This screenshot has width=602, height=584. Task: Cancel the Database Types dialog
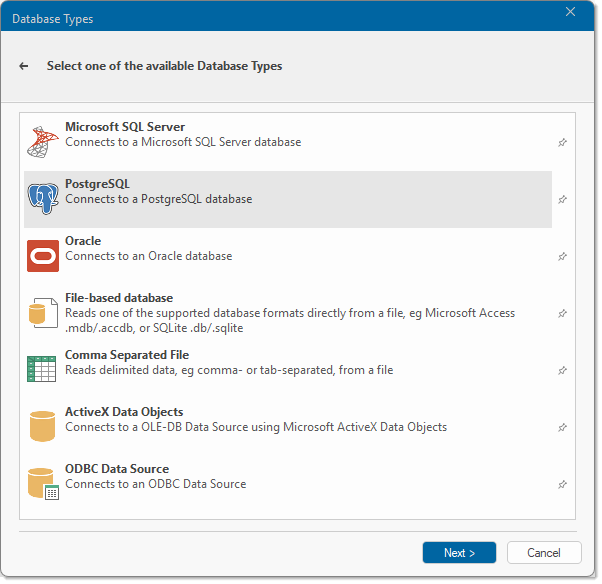click(544, 553)
